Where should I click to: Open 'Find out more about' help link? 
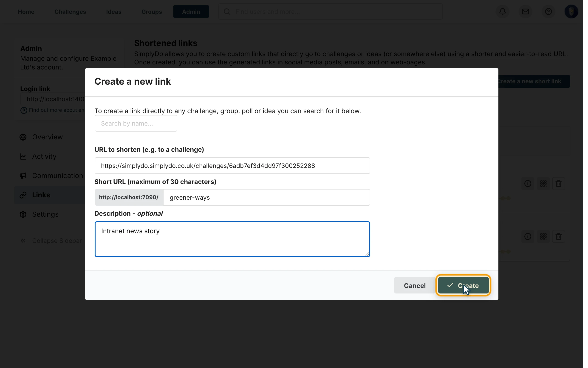57,110
